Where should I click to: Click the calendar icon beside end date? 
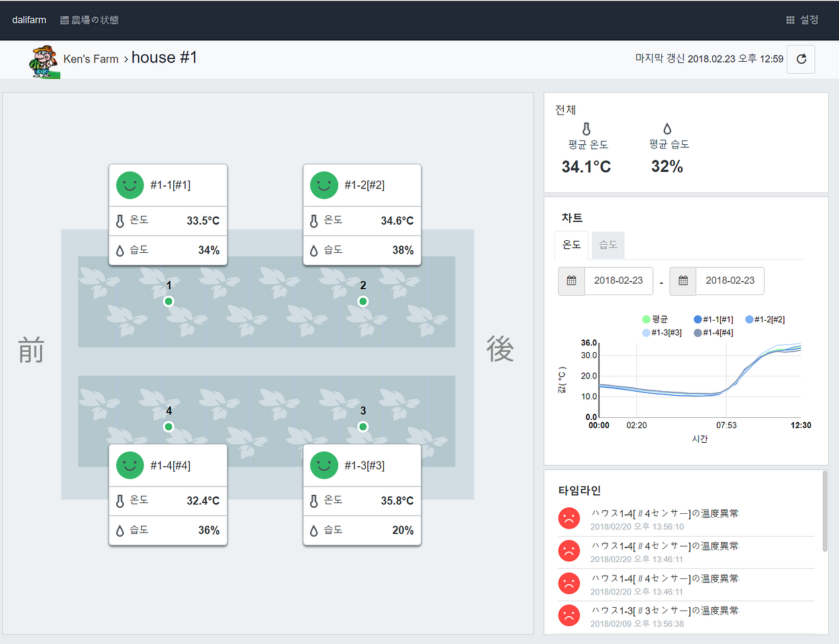(x=683, y=280)
